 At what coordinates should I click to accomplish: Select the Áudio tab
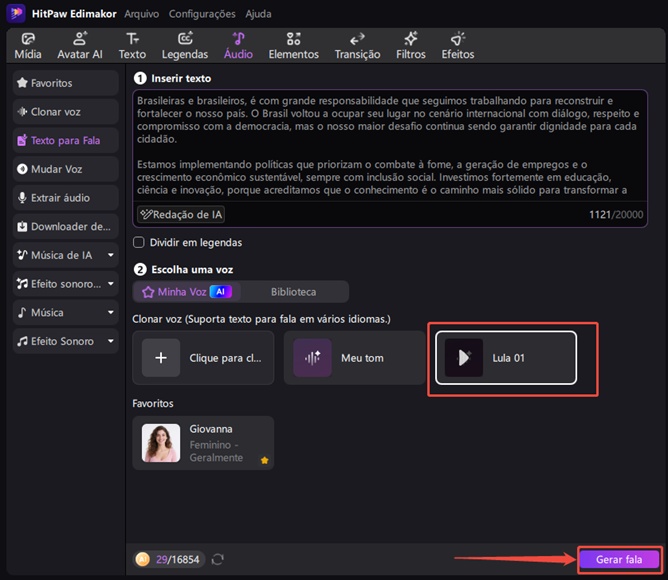click(x=238, y=46)
